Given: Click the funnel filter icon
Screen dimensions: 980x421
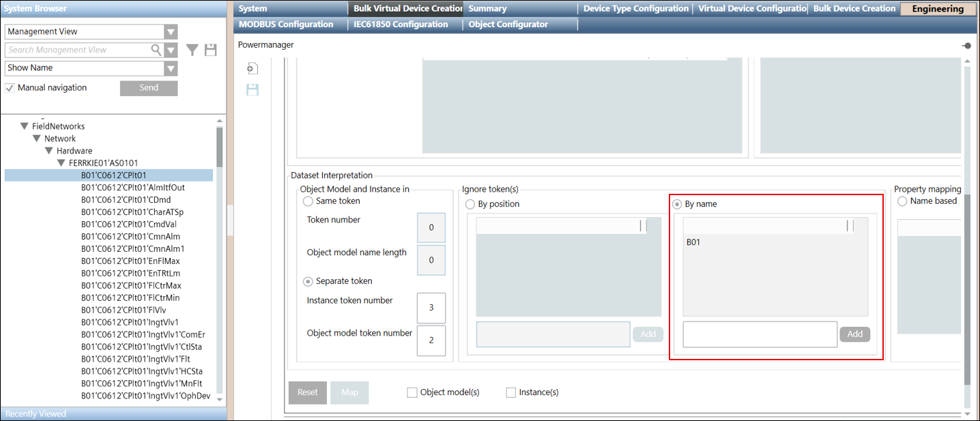Looking at the screenshot, I should (x=193, y=50).
